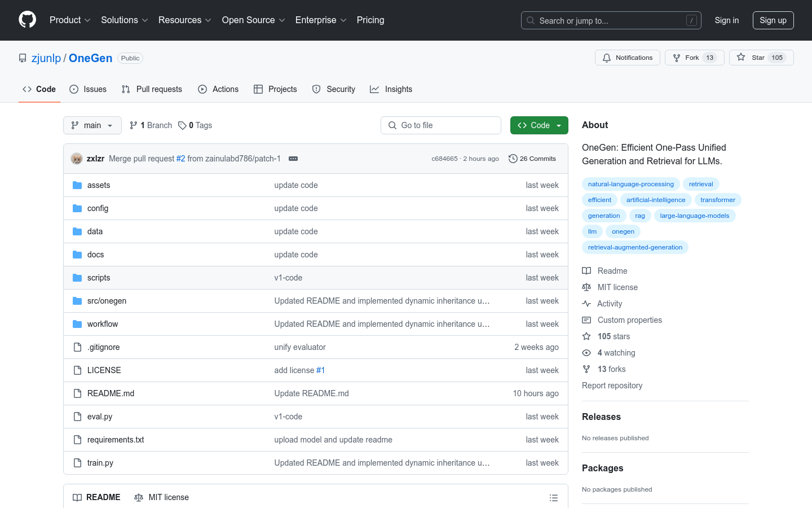812x508 pixels.
Task: Switch to the Actions tab
Action: tap(218, 89)
